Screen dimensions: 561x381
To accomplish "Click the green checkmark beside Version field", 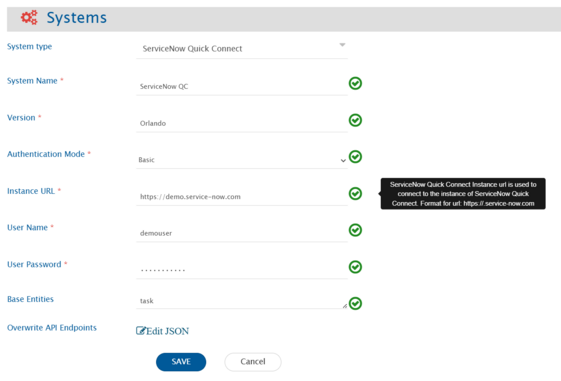I will point(355,120).
